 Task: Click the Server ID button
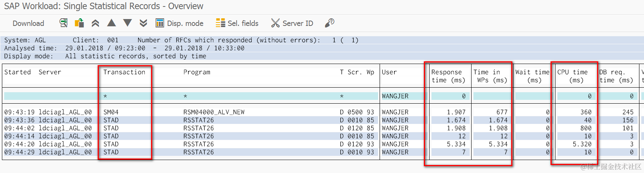click(292, 23)
